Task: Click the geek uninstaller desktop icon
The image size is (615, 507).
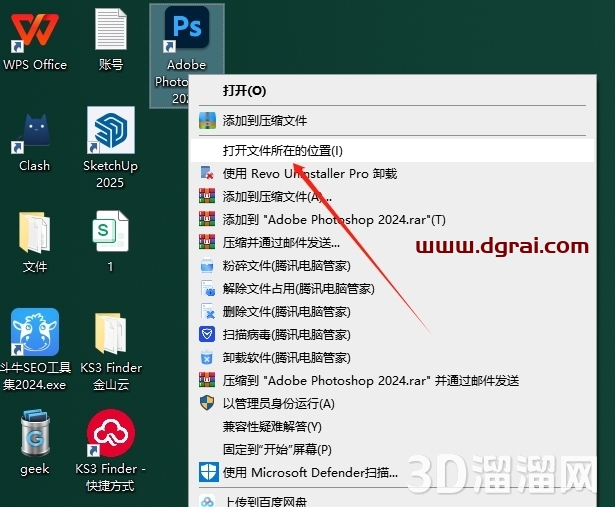Action: [x=35, y=433]
